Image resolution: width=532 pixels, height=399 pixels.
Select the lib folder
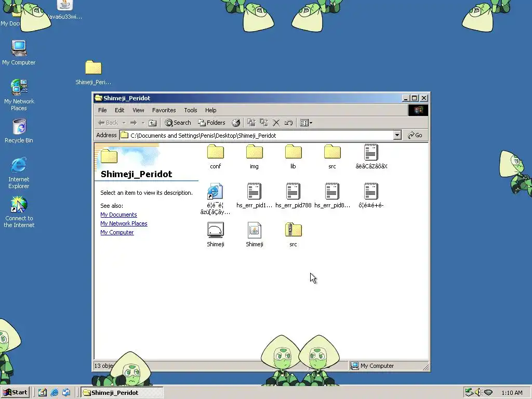(293, 157)
